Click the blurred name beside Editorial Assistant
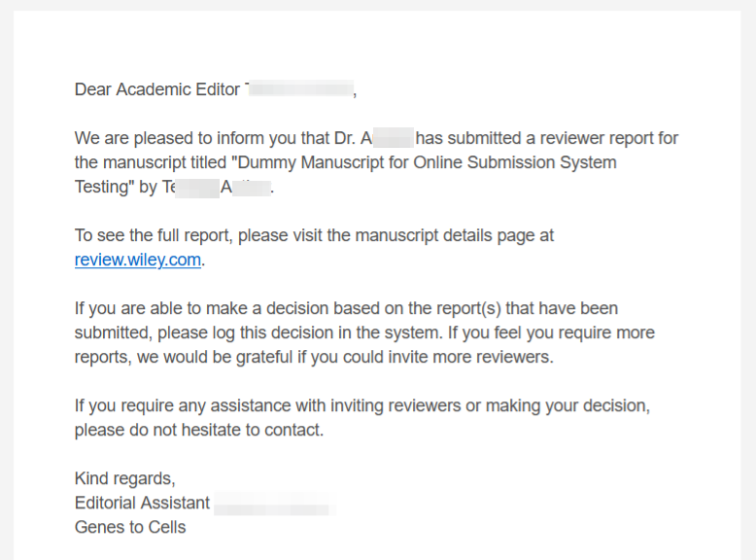 [x=274, y=504]
